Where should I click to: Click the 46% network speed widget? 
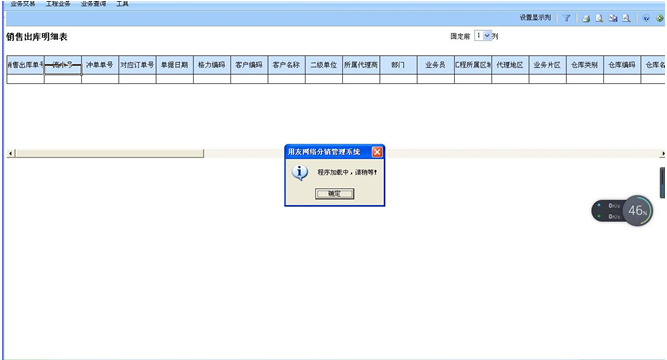(622, 211)
